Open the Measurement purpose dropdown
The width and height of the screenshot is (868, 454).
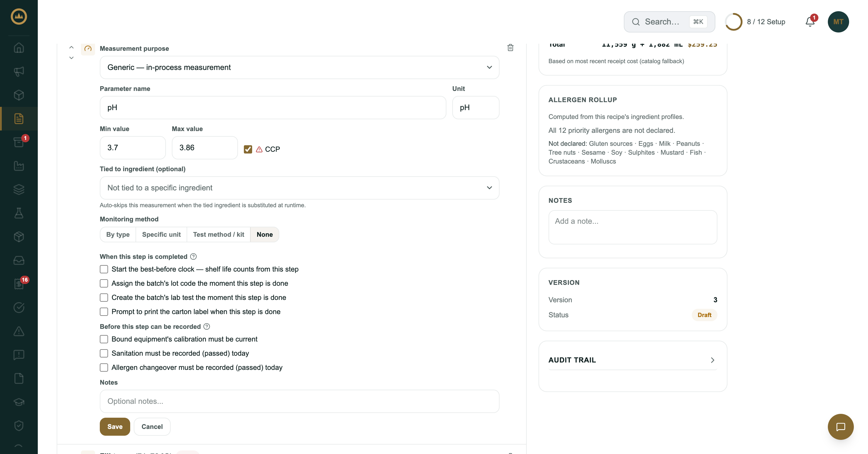coord(299,67)
